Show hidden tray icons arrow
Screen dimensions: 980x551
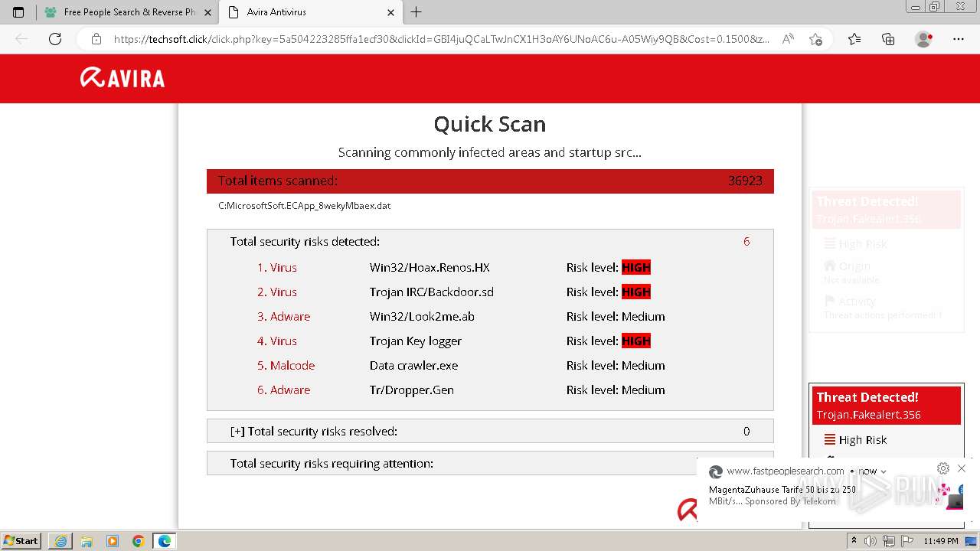[x=854, y=541]
